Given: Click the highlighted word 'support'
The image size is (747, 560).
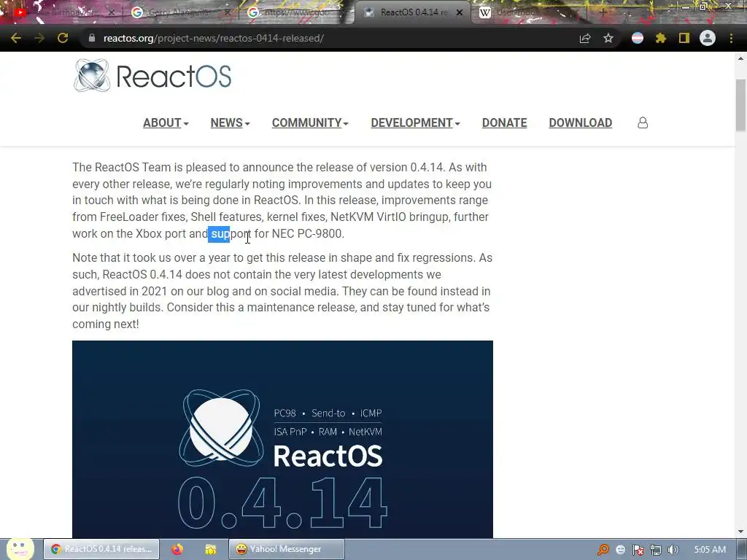Looking at the screenshot, I should (x=231, y=234).
